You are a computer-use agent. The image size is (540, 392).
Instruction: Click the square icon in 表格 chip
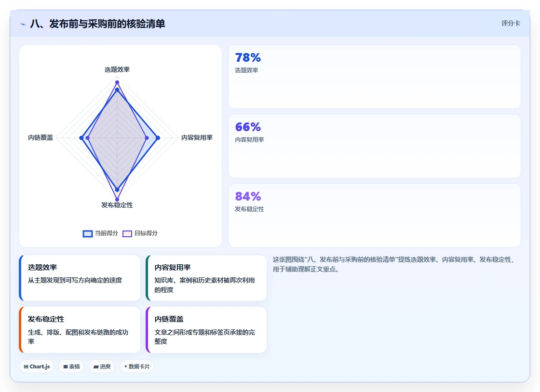point(66,366)
